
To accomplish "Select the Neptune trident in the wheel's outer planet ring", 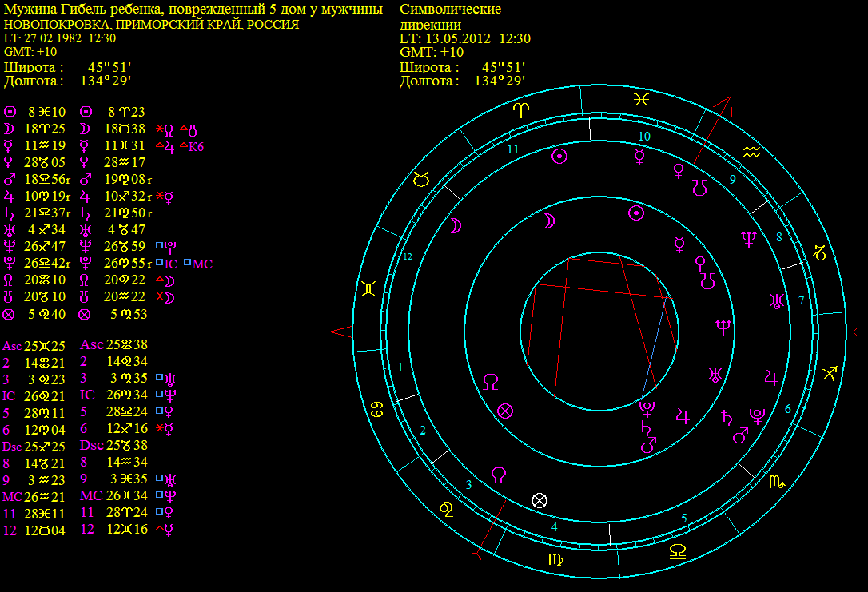I will click(x=748, y=238).
